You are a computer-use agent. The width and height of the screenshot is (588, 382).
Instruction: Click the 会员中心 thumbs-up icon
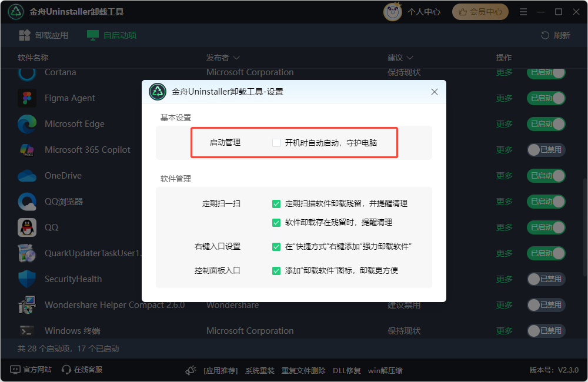(x=463, y=12)
